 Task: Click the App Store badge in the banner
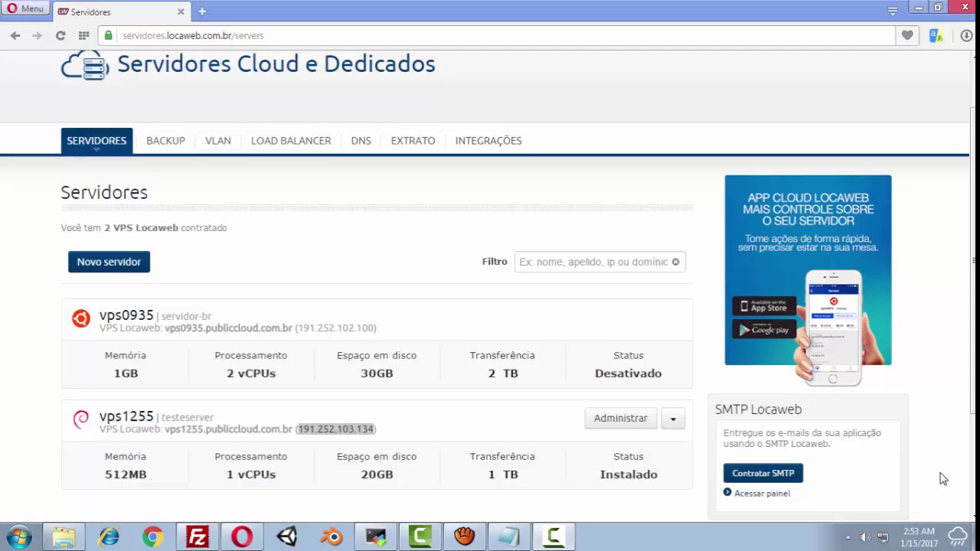click(764, 306)
